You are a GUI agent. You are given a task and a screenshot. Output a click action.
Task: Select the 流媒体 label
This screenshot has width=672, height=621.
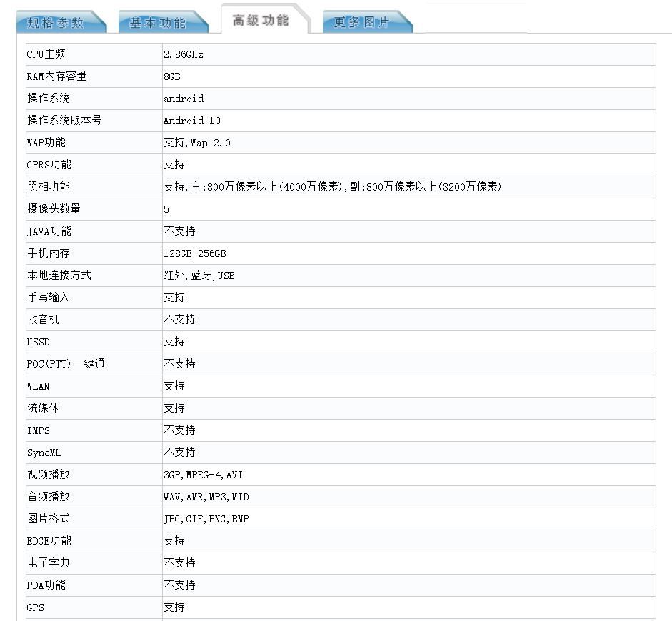pyautogui.click(x=43, y=408)
